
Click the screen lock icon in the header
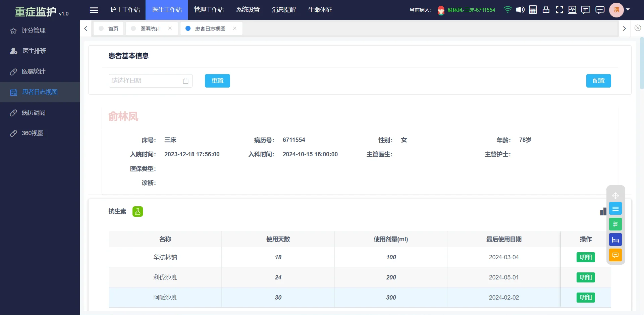point(546,10)
